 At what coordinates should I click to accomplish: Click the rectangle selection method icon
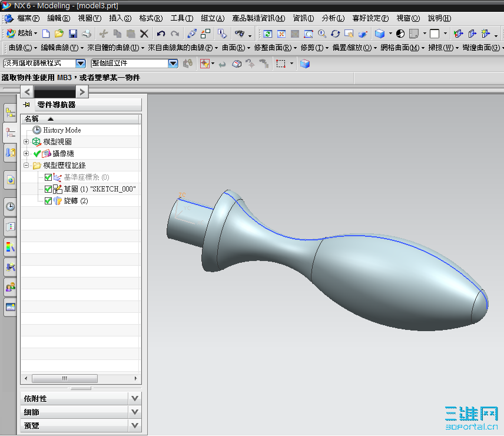coord(281,64)
